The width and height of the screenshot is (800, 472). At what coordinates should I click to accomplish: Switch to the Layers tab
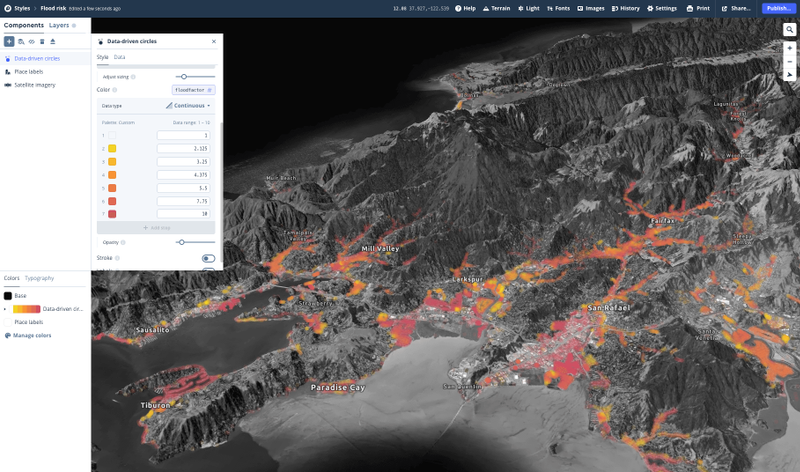click(x=59, y=25)
